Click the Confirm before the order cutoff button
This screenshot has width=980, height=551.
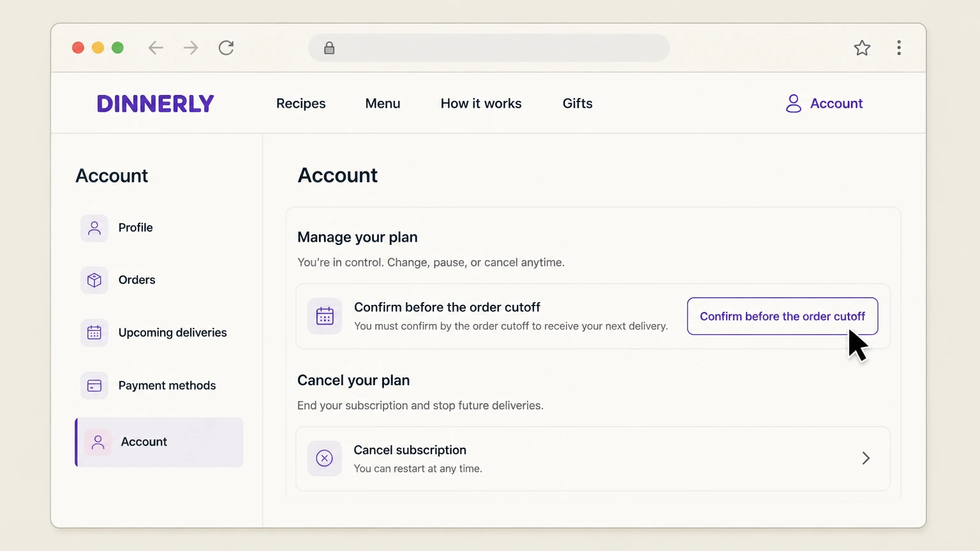pos(782,316)
